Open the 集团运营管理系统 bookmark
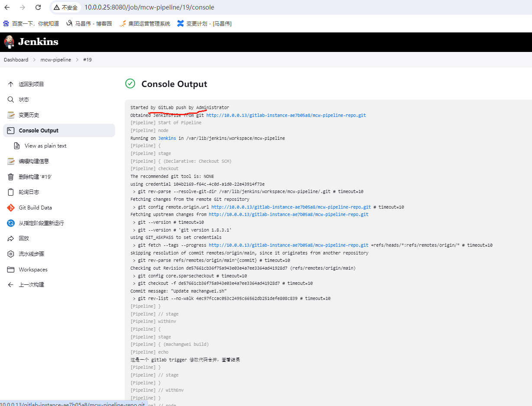The height and width of the screenshot is (406, 532). click(145, 23)
